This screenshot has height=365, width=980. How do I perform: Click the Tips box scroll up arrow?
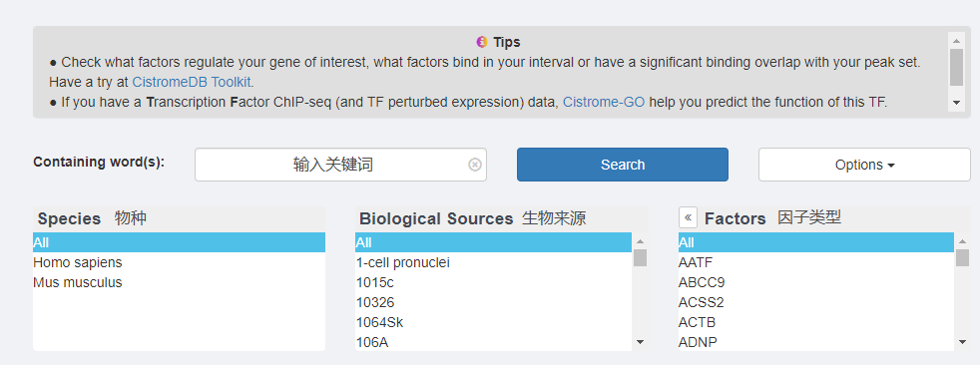(x=956, y=41)
